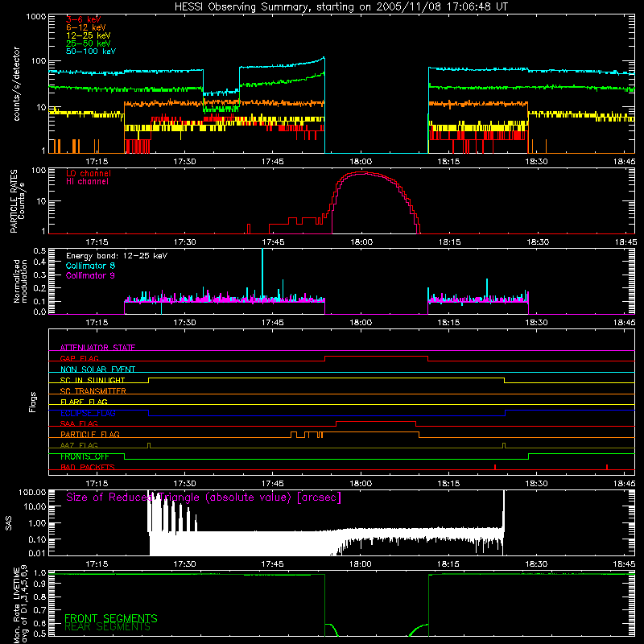Click the counts/s/detector axis label
This screenshot has height=644, width=644.
tap(16, 84)
